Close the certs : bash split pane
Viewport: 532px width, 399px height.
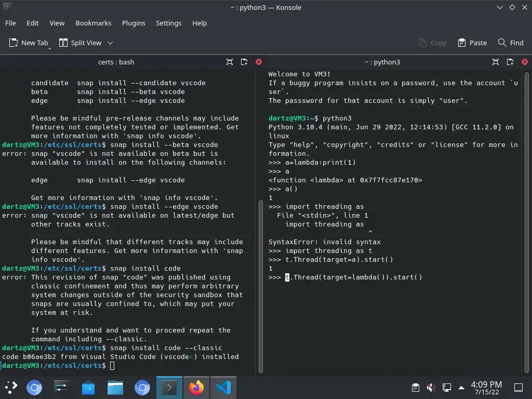point(259,62)
